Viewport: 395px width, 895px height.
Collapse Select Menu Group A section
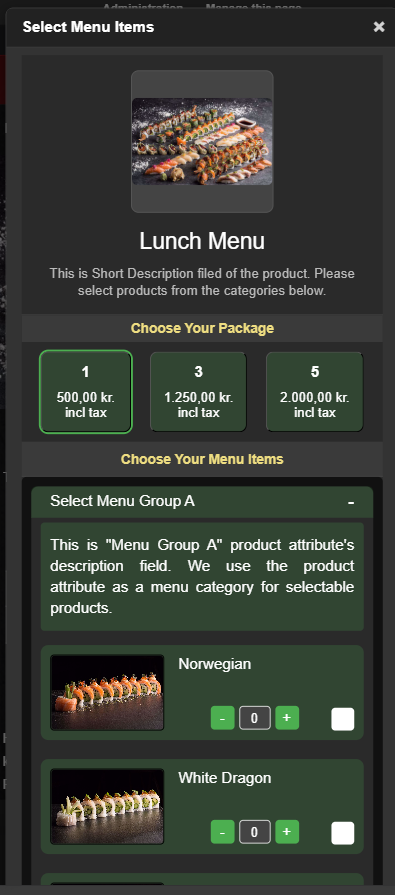[x=202, y=502]
